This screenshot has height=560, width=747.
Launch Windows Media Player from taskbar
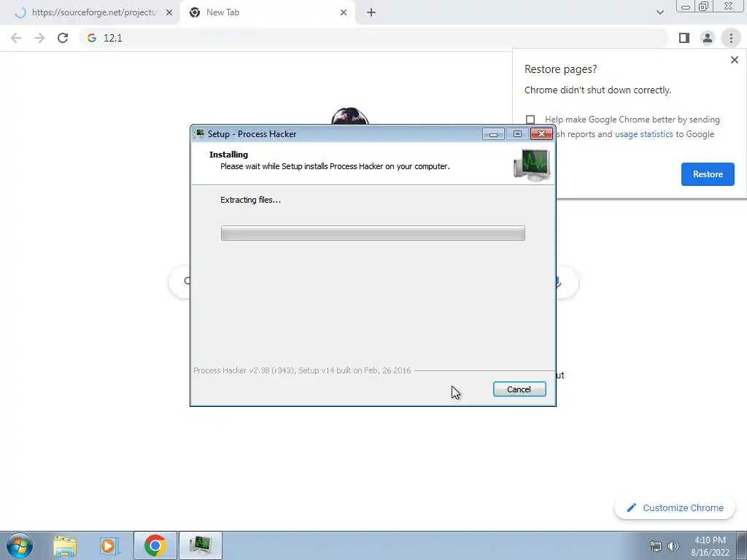click(109, 545)
